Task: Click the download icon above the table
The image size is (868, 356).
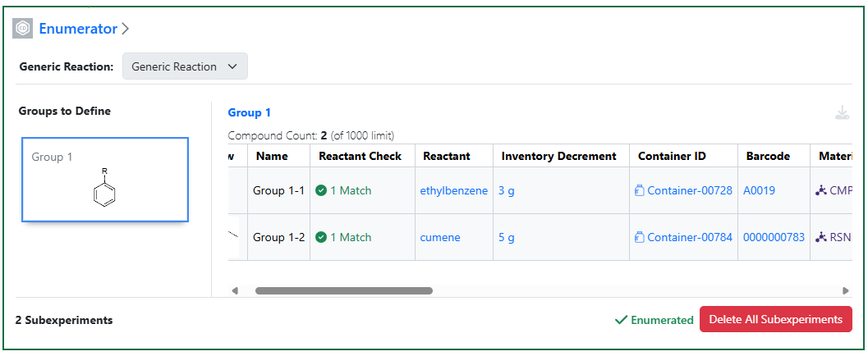Action: tap(842, 113)
